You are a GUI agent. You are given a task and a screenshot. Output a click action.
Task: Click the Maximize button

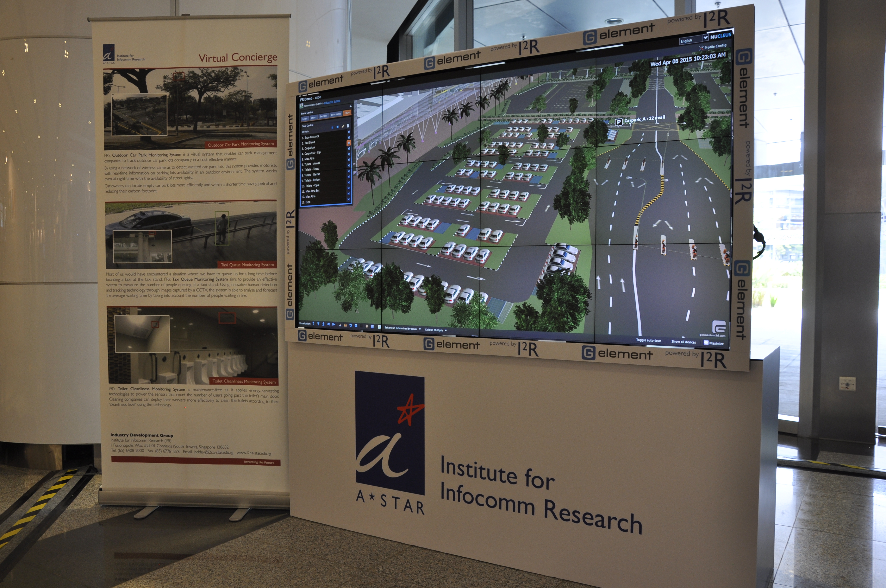pyautogui.click(x=713, y=343)
